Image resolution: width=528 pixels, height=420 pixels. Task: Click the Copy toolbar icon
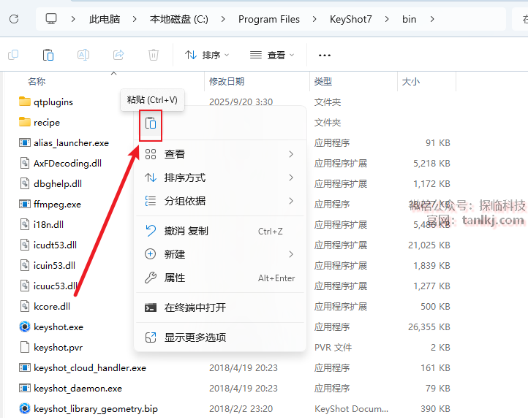coord(13,55)
